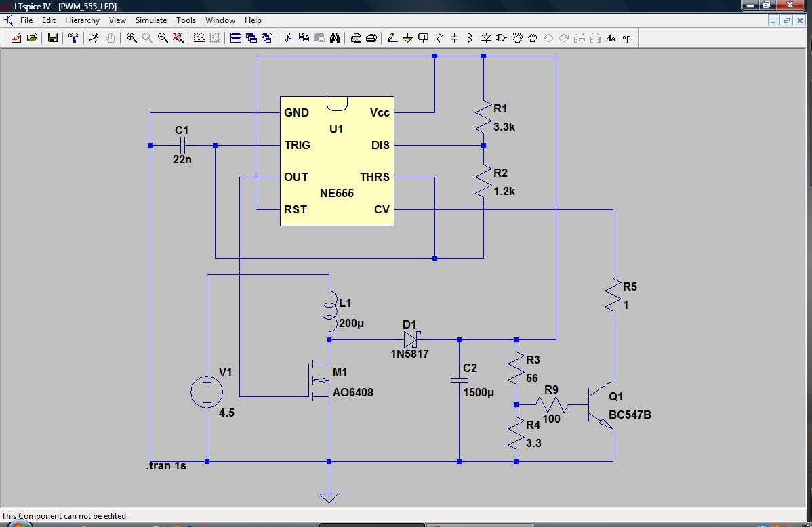The image size is (812, 527).
Task: Select the Label Net tool
Action: coord(423,38)
